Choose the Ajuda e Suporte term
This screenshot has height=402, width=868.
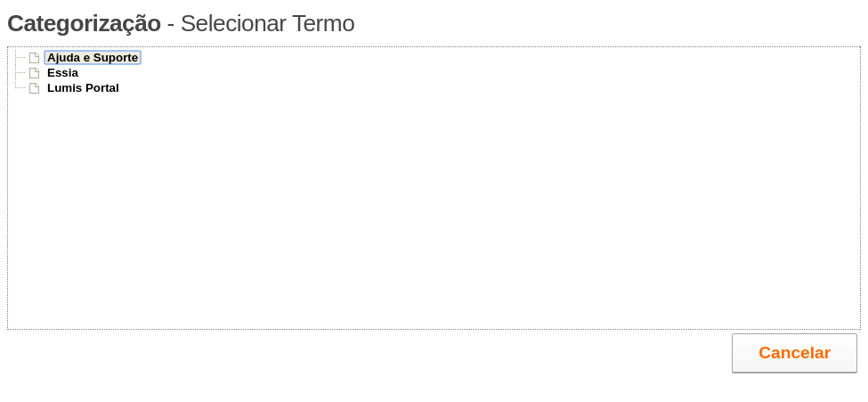(93, 58)
